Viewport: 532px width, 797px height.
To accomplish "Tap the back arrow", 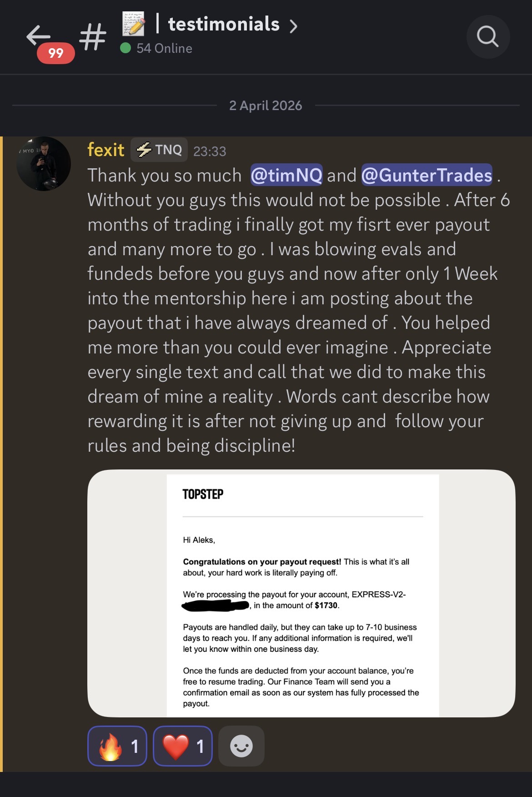I will pos(38,35).
